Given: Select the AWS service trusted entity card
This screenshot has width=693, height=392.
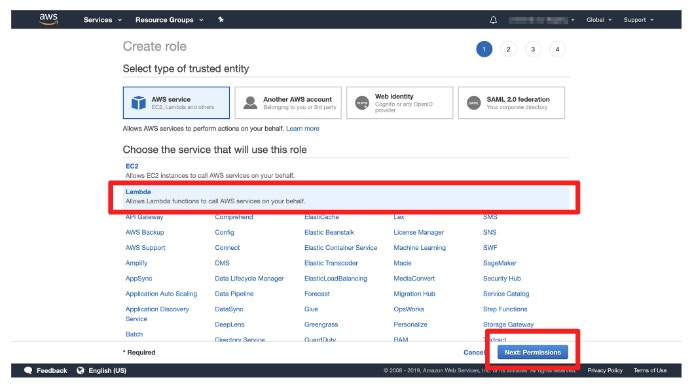Looking at the screenshot, I should [x=176, y=103].
